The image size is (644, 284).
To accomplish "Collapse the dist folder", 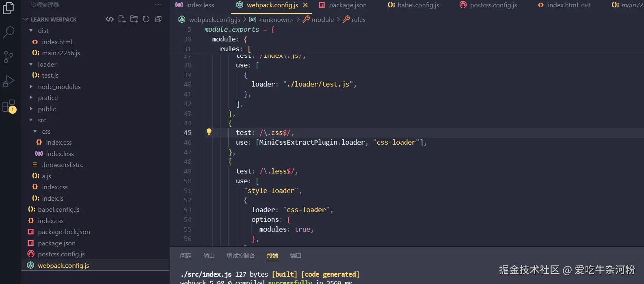I will click(31, 30).
